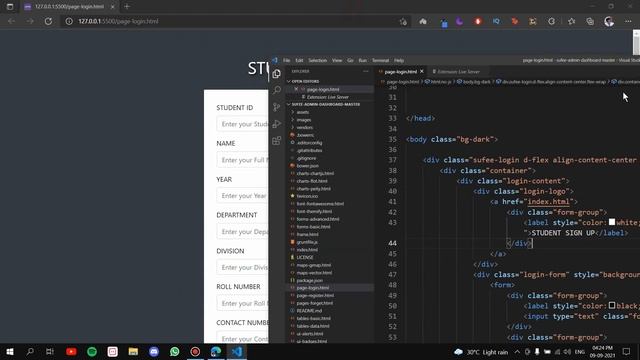Image resolution: width=640 pixels, height=360 pixels.
Task: Expand the assets folder
Action: [302, 112]
